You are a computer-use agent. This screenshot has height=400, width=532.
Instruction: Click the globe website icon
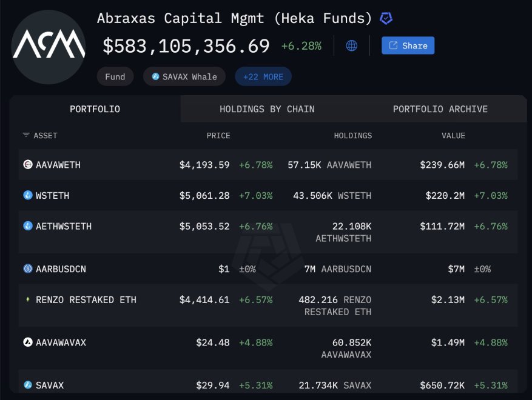(351, 45)
